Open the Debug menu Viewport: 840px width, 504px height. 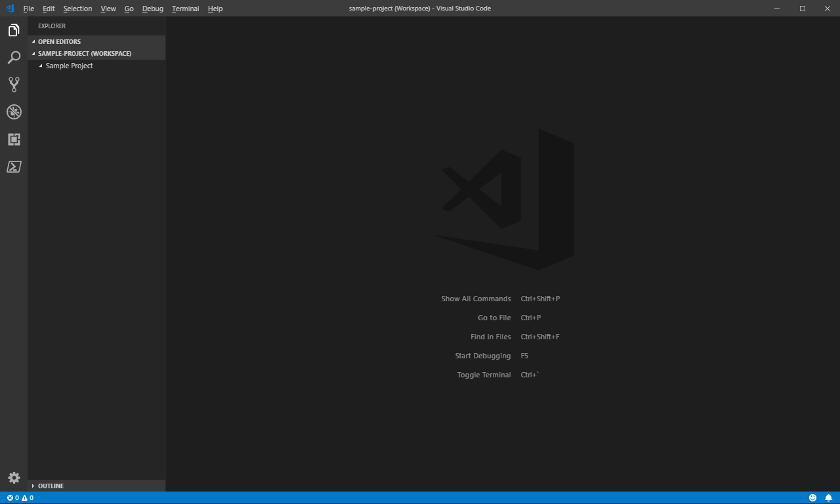click(153, 9)
